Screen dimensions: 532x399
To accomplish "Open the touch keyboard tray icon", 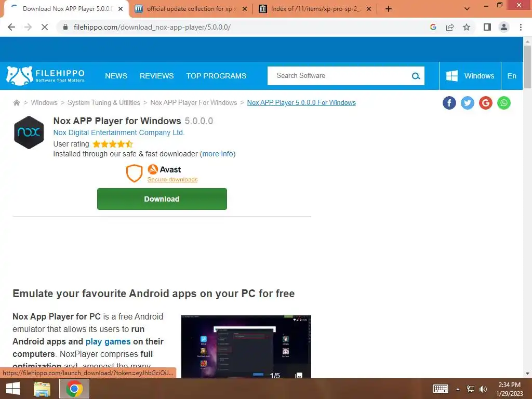I will point(441,389).
